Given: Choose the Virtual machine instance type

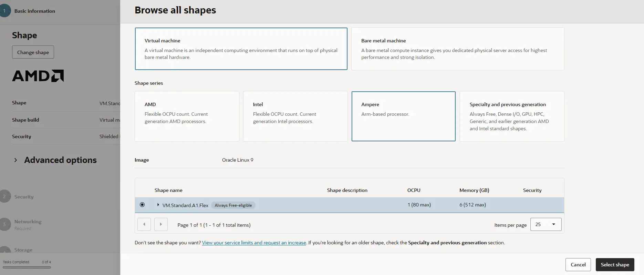Looking at the screenshot, I should [241, 49].
